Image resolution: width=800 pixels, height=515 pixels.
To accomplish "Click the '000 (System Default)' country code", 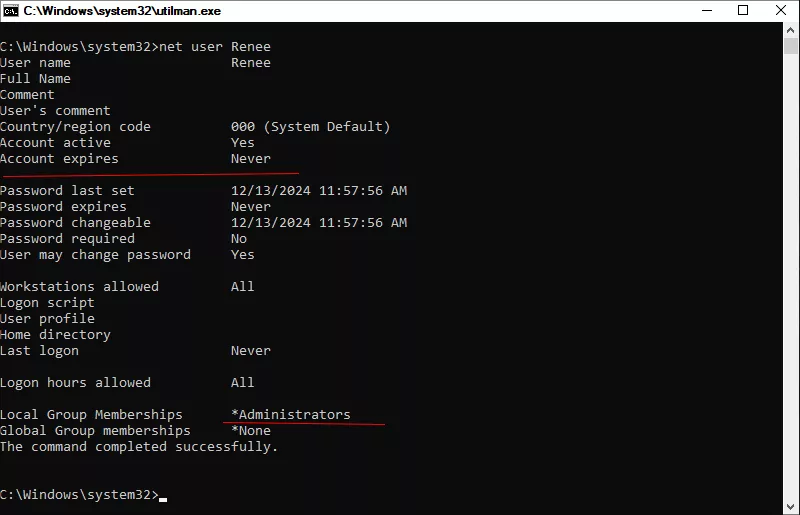I will pos(310,127).
